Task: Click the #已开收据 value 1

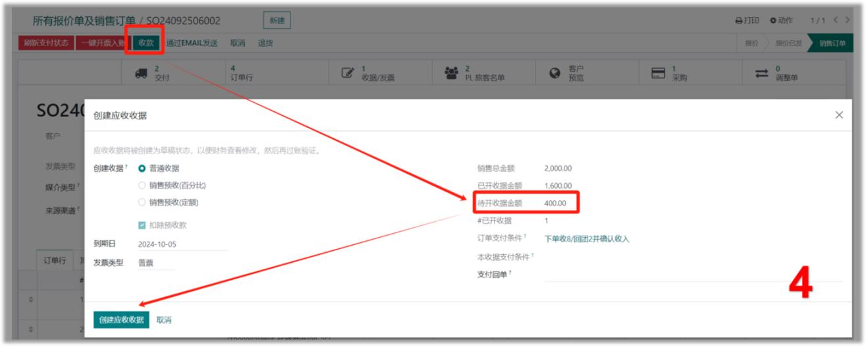Action: 547,221
